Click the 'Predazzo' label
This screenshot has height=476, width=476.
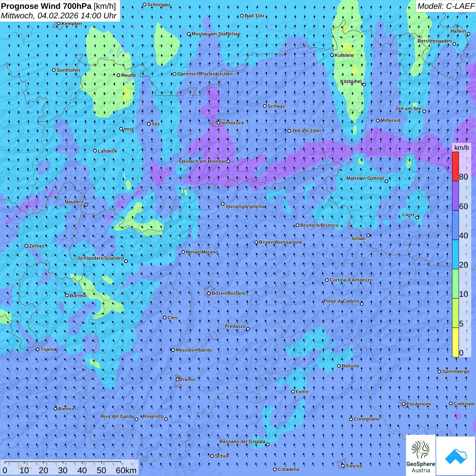235,326
